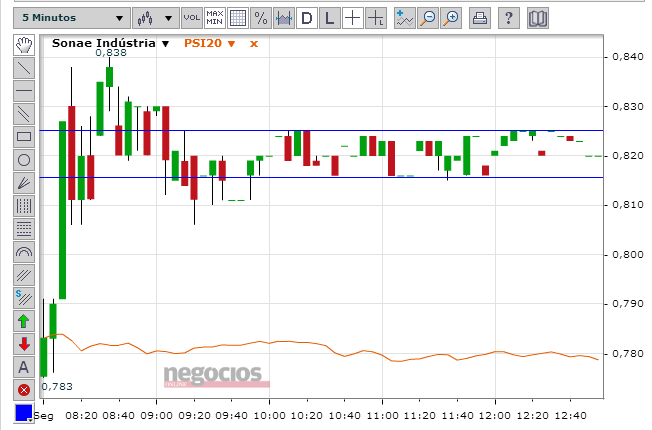
Task: Select the fan lines tool
Action: [24, 183]
